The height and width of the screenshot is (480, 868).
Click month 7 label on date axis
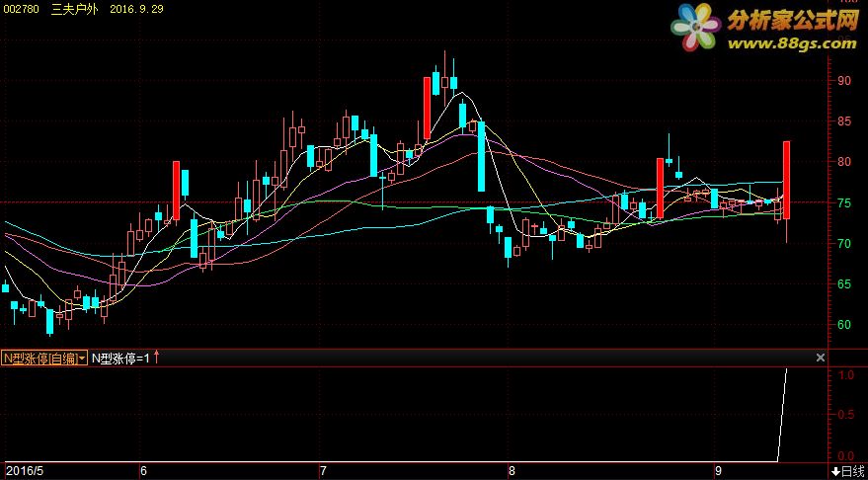[x=322, y=471]
